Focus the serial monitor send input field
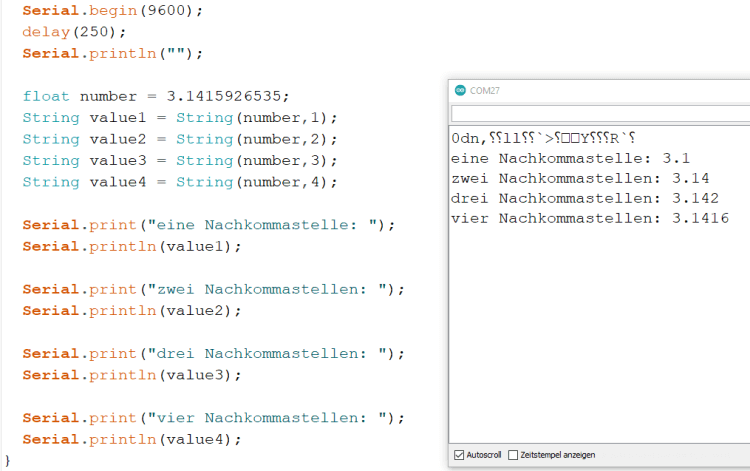 [600, 114]
